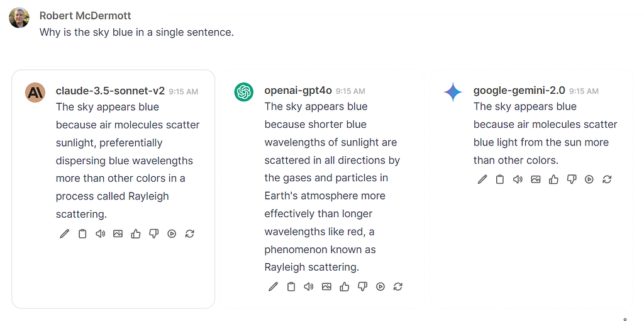This screenshot has width=644, height=321.
Task: Copy the claude-3.5-sonnet-v2 response to clipboard
Action: 82,234
